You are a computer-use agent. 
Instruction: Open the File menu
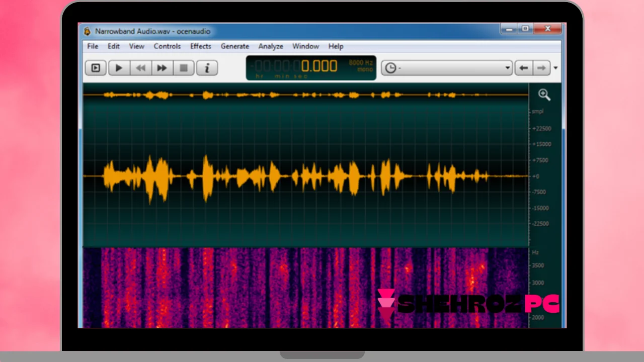coord(93,46)
